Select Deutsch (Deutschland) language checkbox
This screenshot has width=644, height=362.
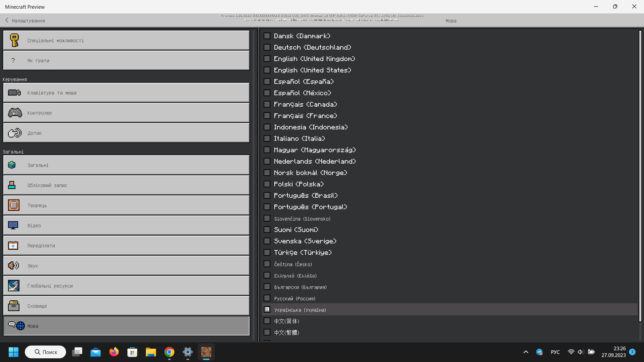coord(267,47)
